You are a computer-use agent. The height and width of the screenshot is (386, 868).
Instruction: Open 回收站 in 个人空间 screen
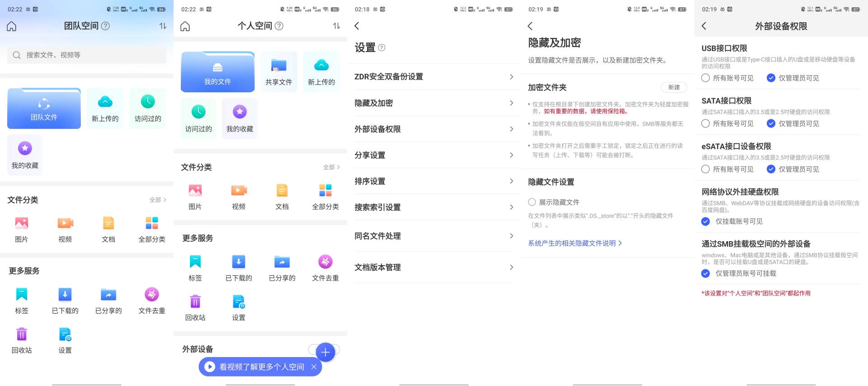[x=195, y=308]
